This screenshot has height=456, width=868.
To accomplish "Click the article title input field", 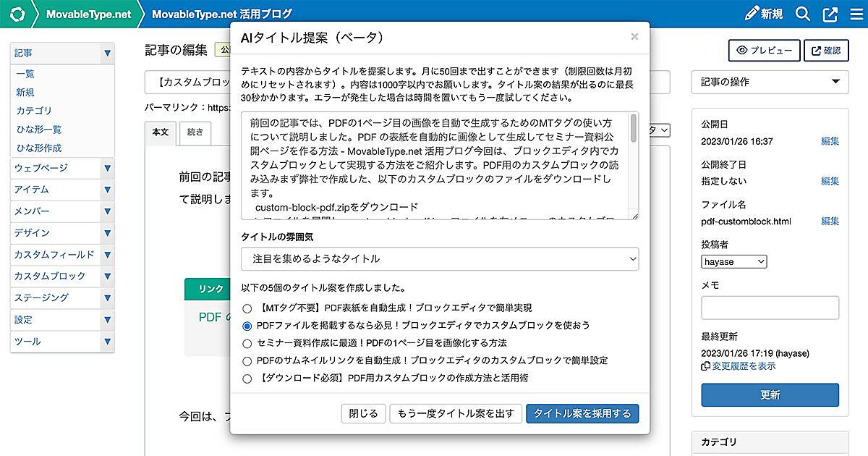I will point(188,82).
